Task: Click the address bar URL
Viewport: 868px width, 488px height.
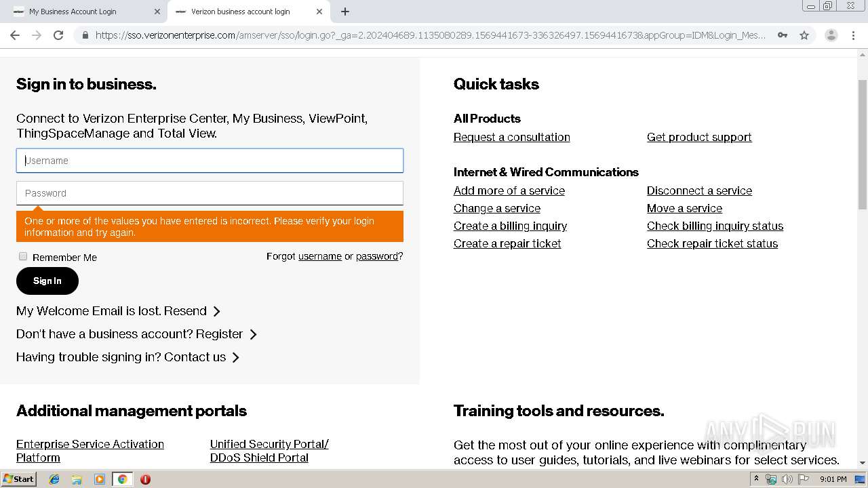Action: click(x=430, y=35)
